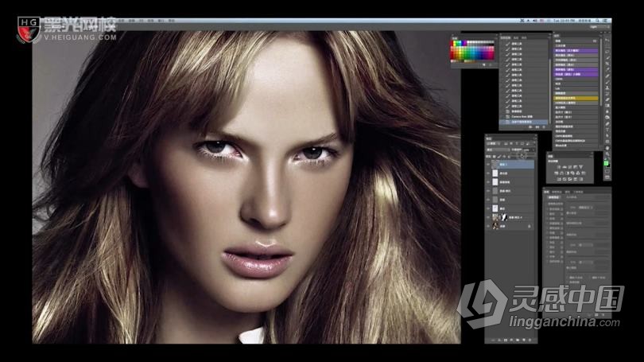644x362 pixels.
Task: Add a Vibrance adjustment (triangle icon)
Action: (580, 167)
